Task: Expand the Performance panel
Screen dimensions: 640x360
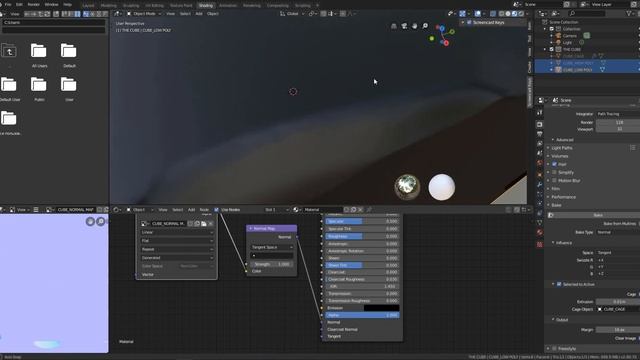Action: point(563,197)
